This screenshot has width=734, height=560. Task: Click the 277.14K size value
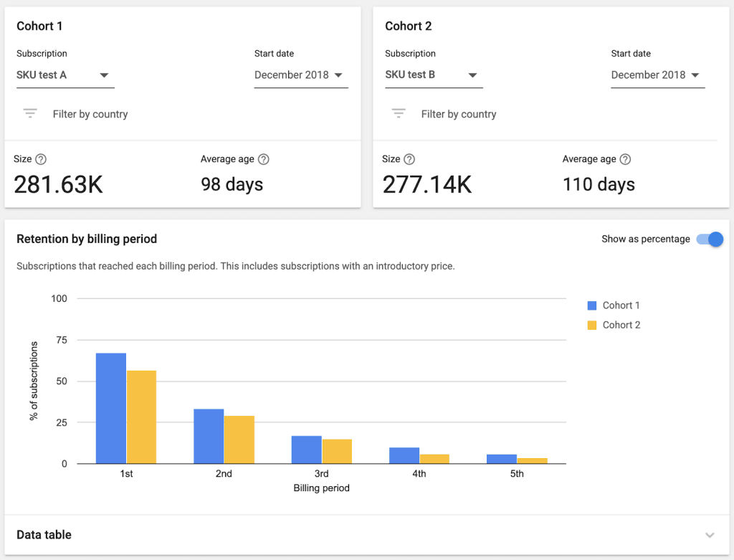(x=427, y=184)
